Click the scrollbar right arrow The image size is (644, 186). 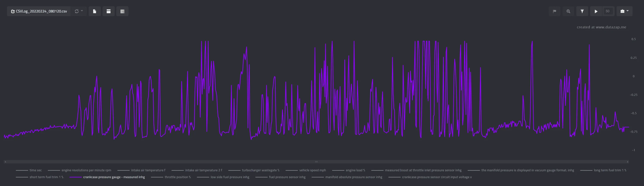pos(627,162)
